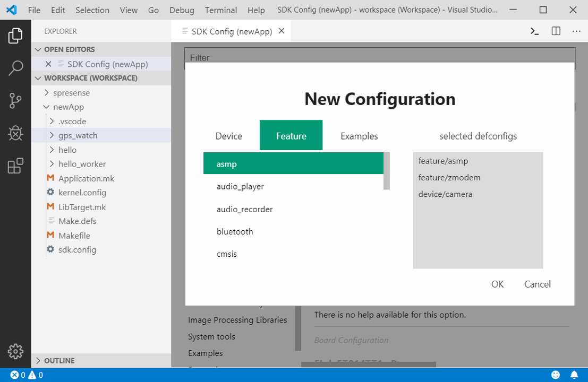588x382 pixels.
Task: Open the Explorer view in activity bar
Action: coord(15,36)
